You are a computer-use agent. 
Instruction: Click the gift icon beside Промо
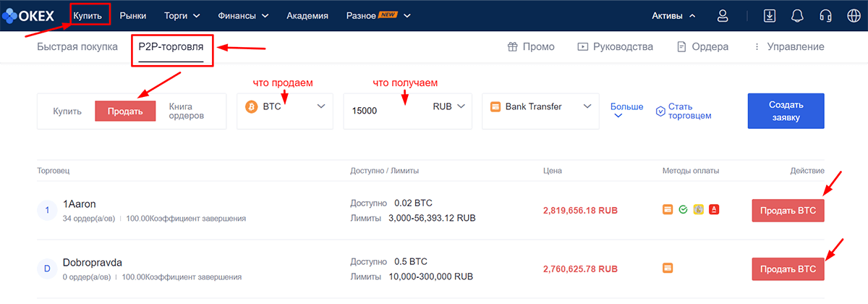pos(513,46)
